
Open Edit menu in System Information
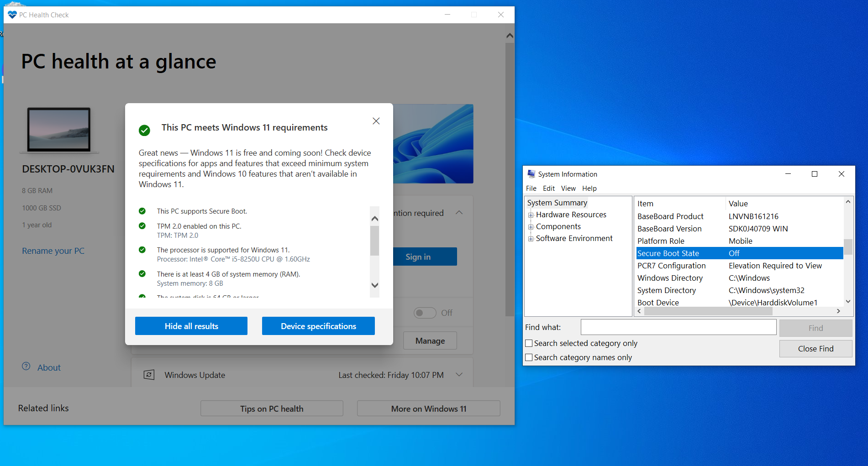549,188
